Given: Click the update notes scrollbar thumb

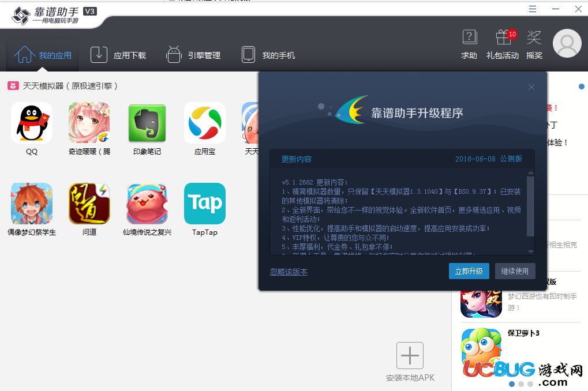Looking at the screenshot, I should (531, 206).
